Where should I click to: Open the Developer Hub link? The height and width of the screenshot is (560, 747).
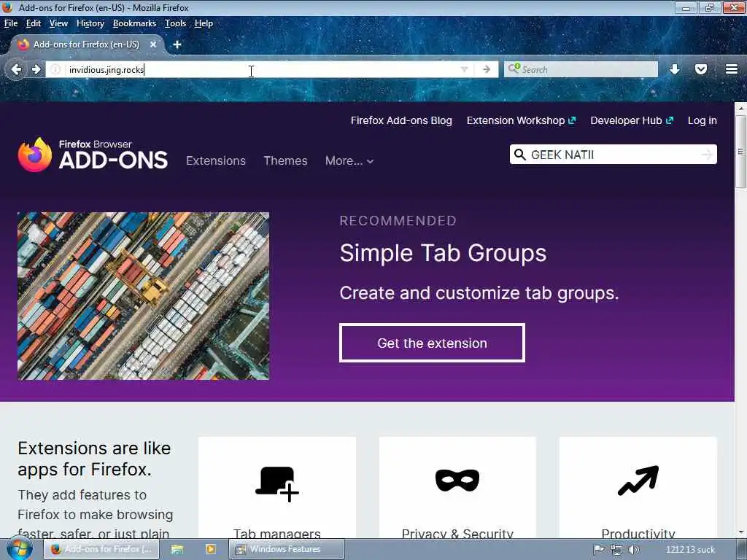pyautogui.click(x=632, y=120)
